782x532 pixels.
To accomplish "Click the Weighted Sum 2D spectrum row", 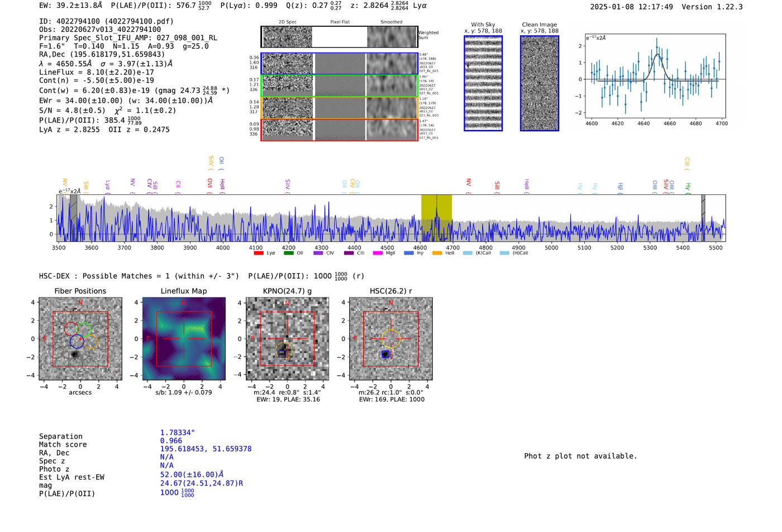I will (340, 37).
